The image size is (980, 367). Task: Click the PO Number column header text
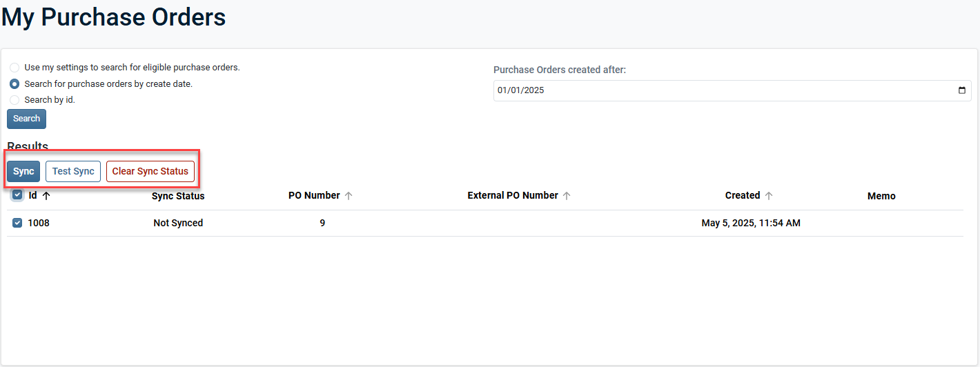point(314,196)
